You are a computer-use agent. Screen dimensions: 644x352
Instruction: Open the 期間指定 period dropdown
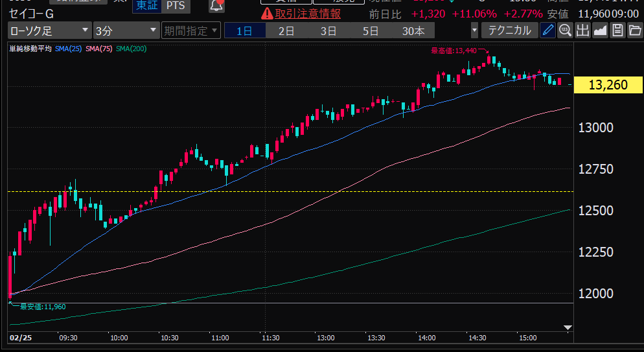click(x=190, y=30)
